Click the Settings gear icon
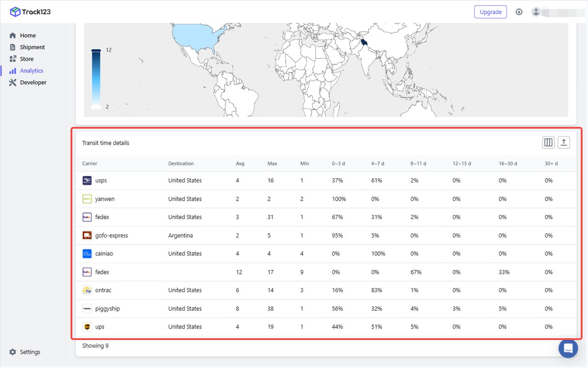588x368 pixels. point(13,352)
